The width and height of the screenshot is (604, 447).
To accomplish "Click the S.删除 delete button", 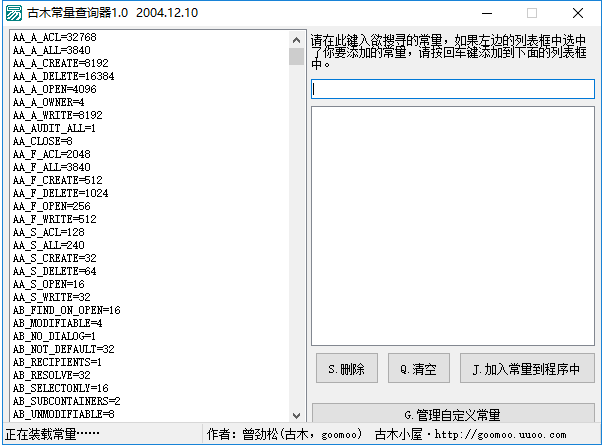I will [x=347, y=368].
